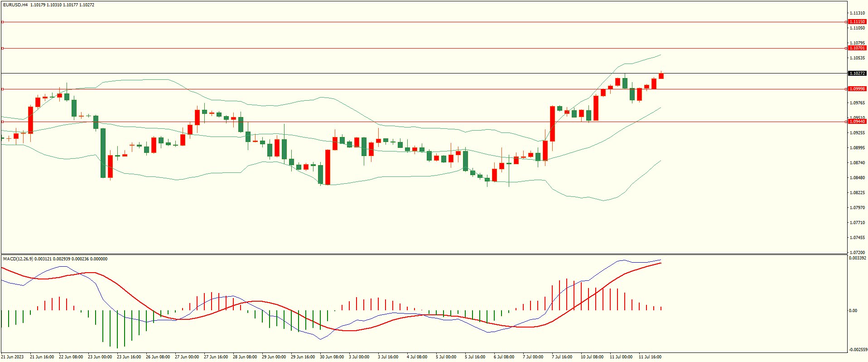Click the current price label 1.10272
Viewport: 868px width, 362px height.
(x=857, y=73)
